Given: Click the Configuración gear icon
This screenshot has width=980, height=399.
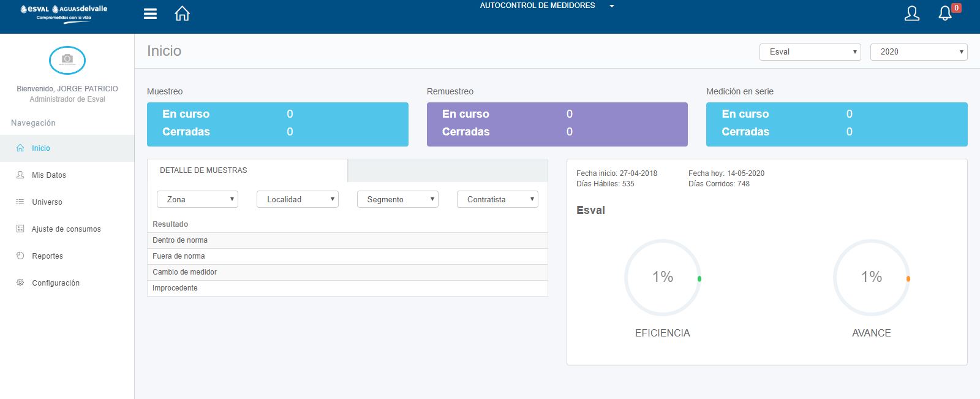Looking at the screenshot, I should coord(20,283).
